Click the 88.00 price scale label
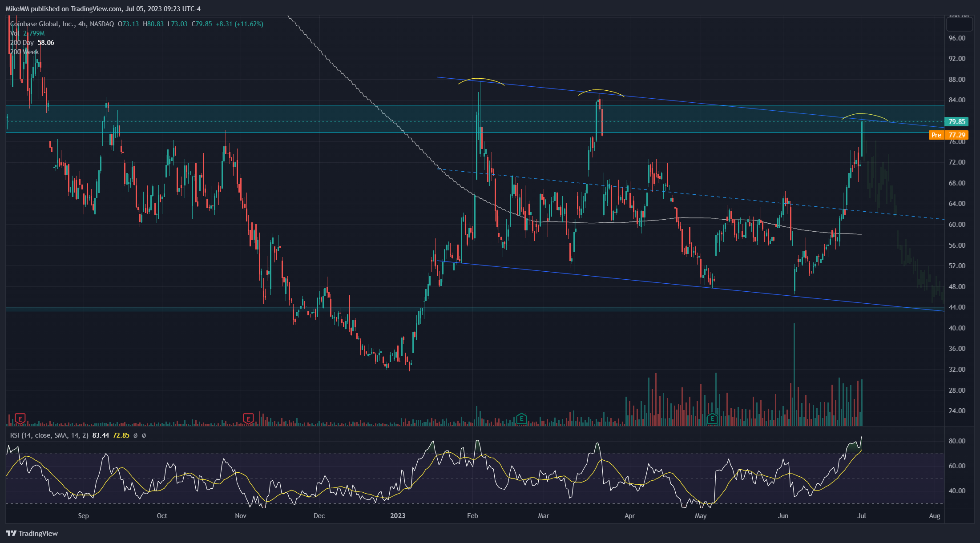This screenshot has height=543, width=980. (957, 80)
